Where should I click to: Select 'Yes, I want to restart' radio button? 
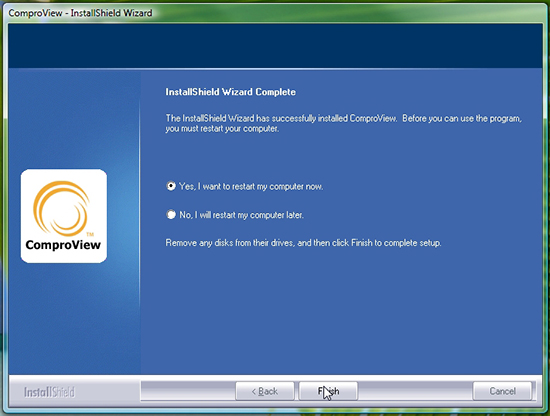171,186
